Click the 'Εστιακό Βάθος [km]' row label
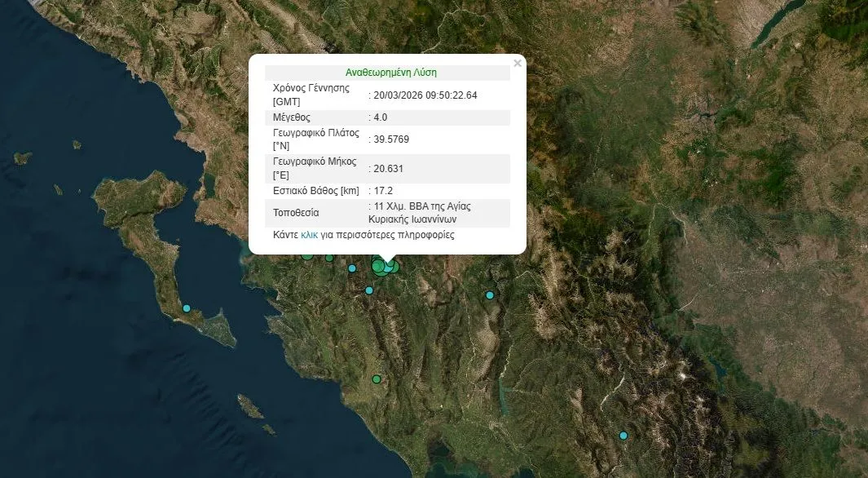Image resolution: width=868 pixels, height=478 pixels. point(315,191)
